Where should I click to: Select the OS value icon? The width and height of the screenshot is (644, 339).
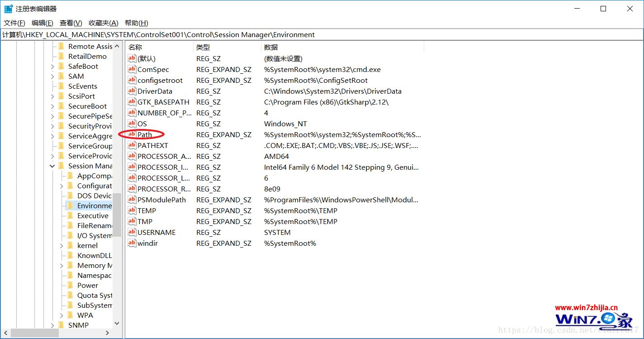(132, 124)
